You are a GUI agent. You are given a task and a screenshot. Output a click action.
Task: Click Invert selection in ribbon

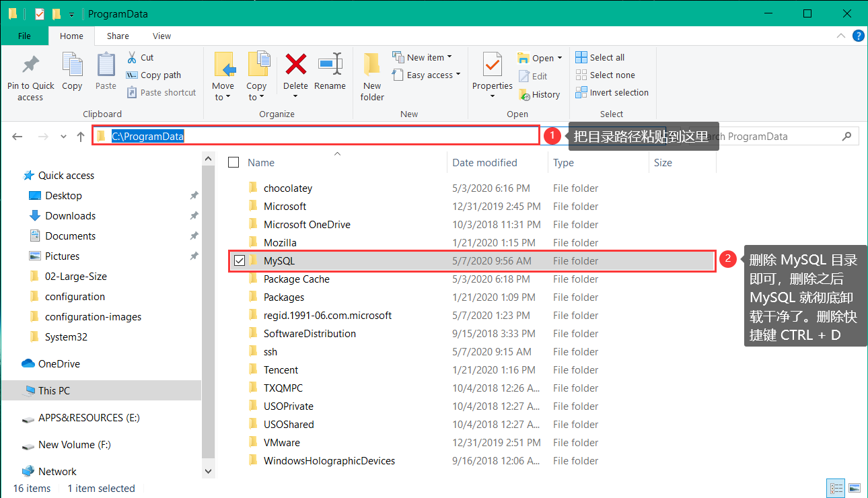[x=612, y=93]
